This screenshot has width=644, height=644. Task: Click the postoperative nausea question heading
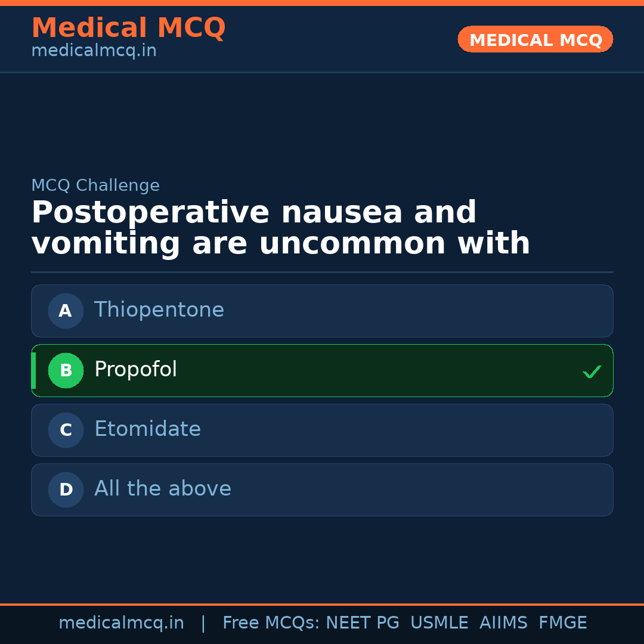coord(280,228)
